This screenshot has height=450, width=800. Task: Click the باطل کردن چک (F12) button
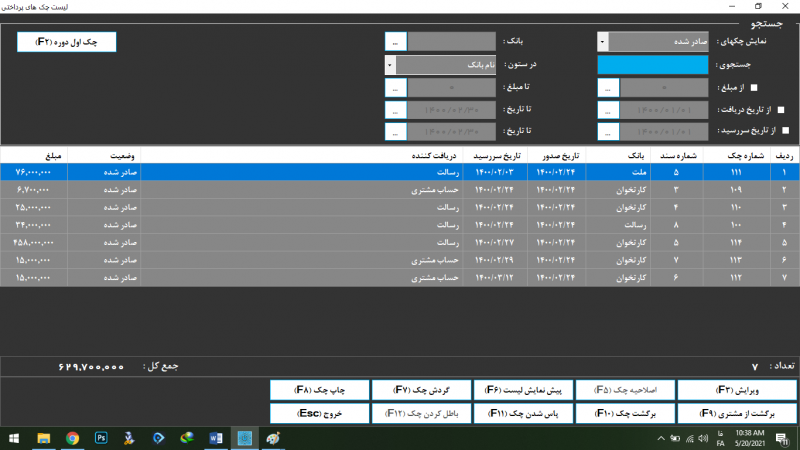tap(421, 413)
